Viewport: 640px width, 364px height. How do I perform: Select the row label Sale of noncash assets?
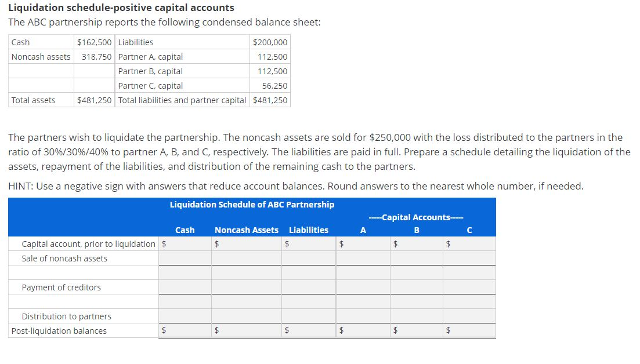pyautogui.click(x=64, y=259)
